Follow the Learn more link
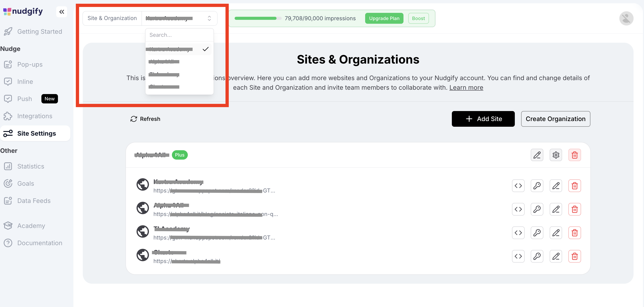Image resolution: width=644 pixels, height=307 pixels. (x=466, y=88)
